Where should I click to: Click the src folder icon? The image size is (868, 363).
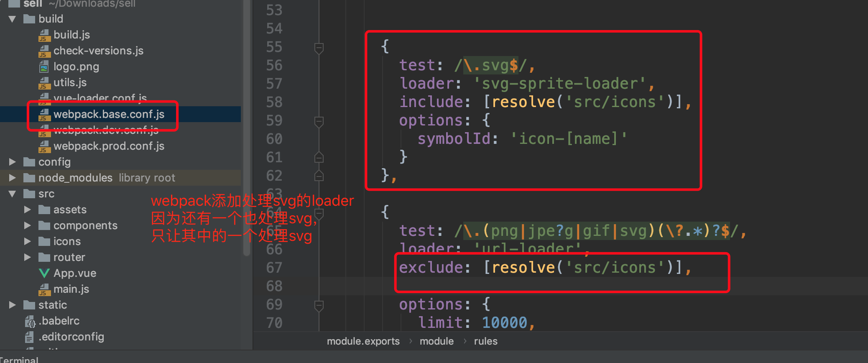coord(29,194)
